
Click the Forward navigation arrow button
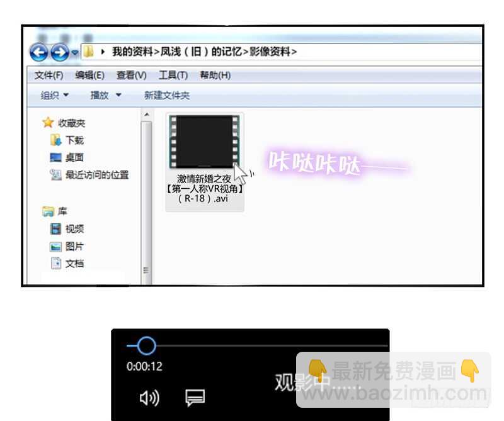59,52
